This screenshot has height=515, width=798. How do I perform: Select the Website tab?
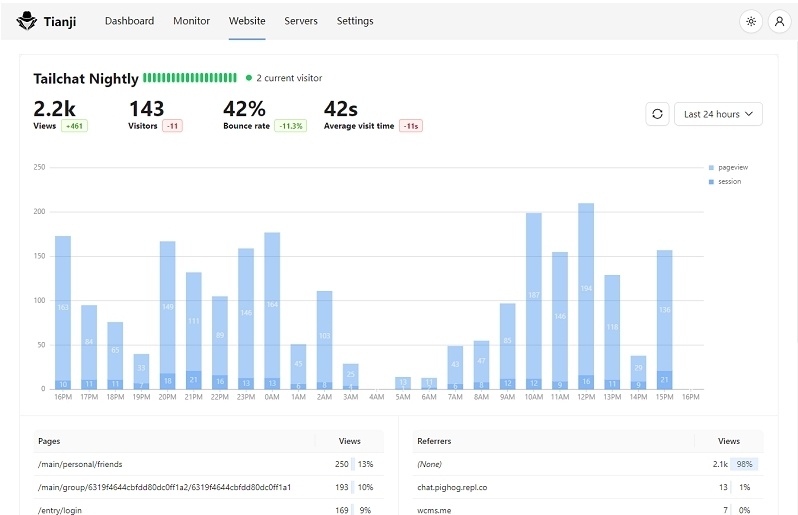[247, 21]
